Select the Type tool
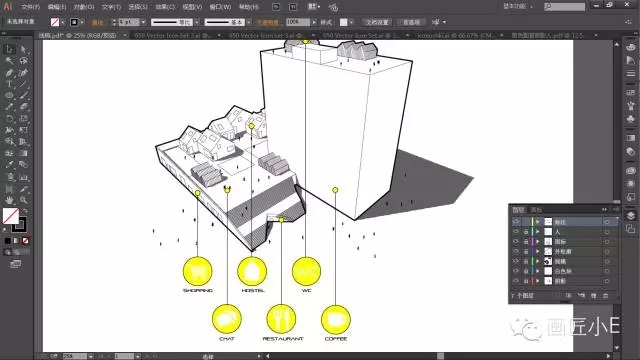The image size is (640, 360). (x=9, y=84)
